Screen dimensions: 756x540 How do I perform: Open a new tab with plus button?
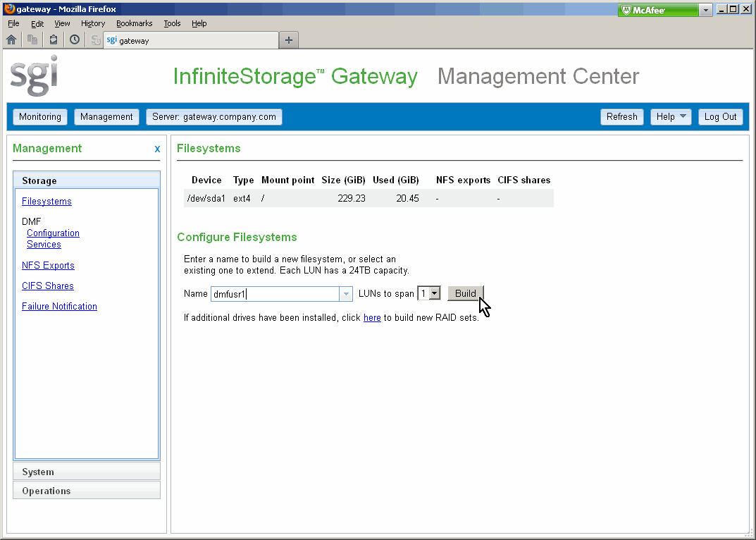click(289, 41)
